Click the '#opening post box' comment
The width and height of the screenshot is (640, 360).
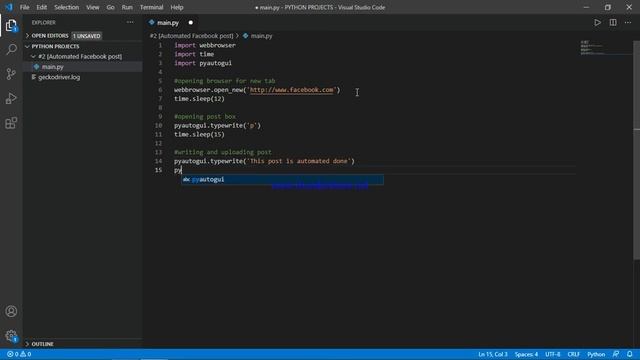[205, 117]
